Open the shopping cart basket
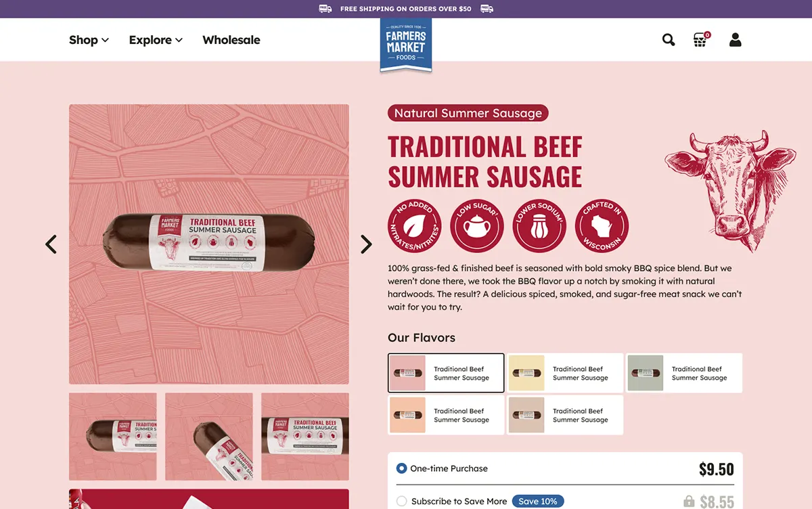The height and width of the screenshot is (509, 812). pyautogui.click(x=700, y=40)
